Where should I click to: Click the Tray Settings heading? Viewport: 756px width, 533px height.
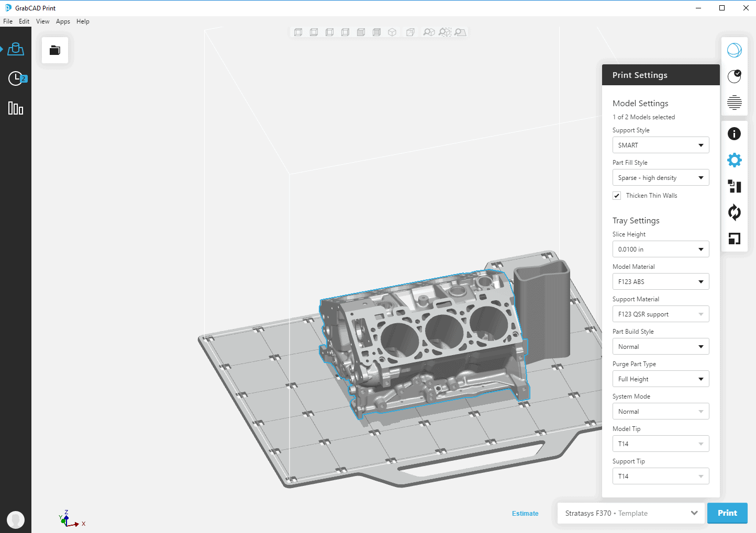636,221
